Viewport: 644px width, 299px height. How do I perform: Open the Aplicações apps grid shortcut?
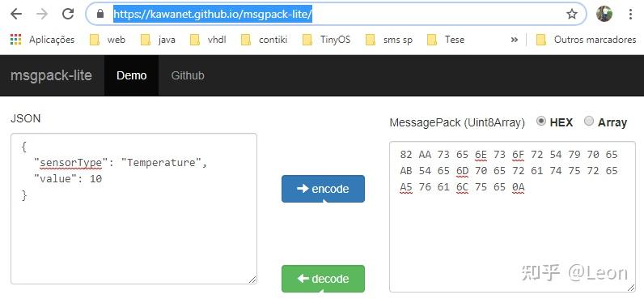click(x=43, y=40)
